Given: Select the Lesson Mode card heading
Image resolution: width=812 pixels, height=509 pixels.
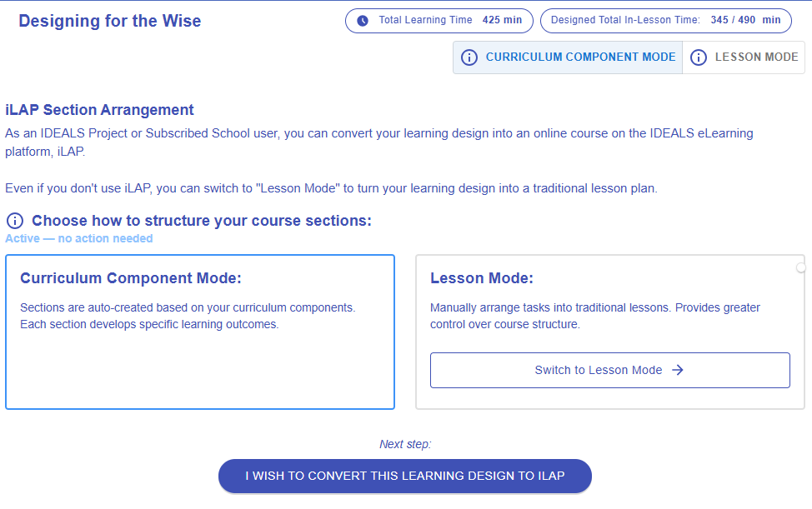Looking at the screenshot, I should click(482, 278).
